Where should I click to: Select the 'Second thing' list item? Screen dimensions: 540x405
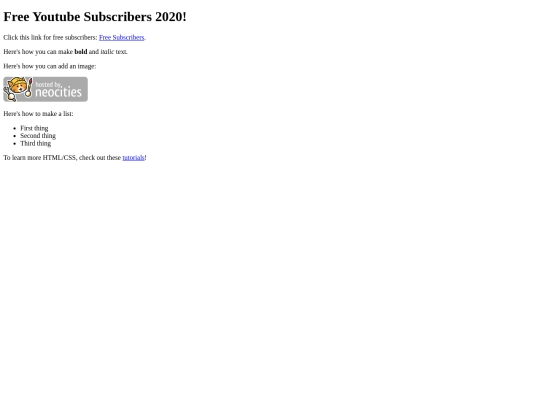38,136
